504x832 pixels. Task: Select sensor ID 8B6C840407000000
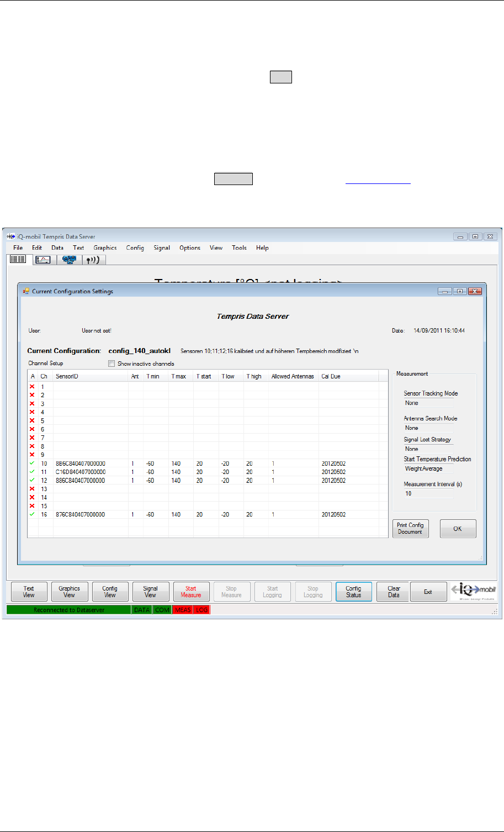tap(81, 464)
